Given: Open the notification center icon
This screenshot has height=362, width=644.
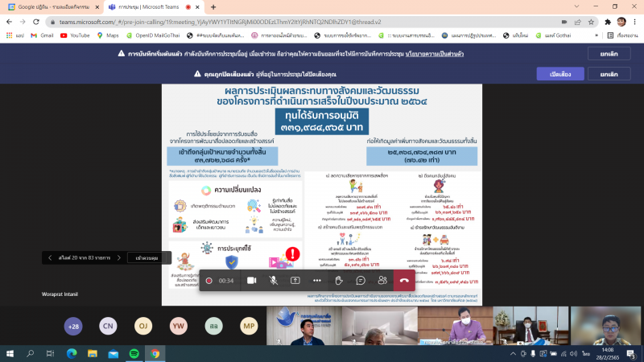Looking at the screenshot, I should point(632,354).
